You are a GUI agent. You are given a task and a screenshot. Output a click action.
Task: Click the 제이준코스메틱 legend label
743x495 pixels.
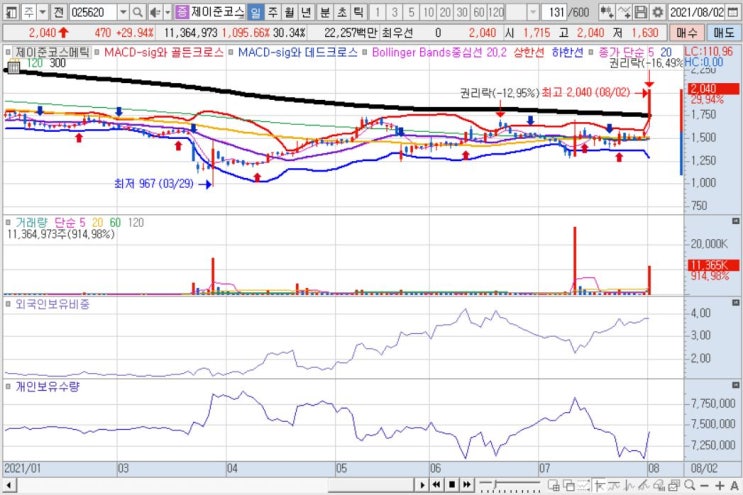point(52,52)
